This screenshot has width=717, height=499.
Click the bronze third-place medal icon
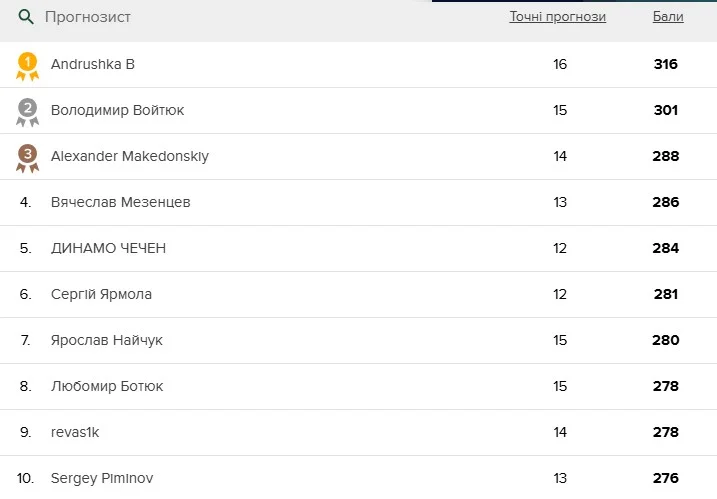[28, 157]
